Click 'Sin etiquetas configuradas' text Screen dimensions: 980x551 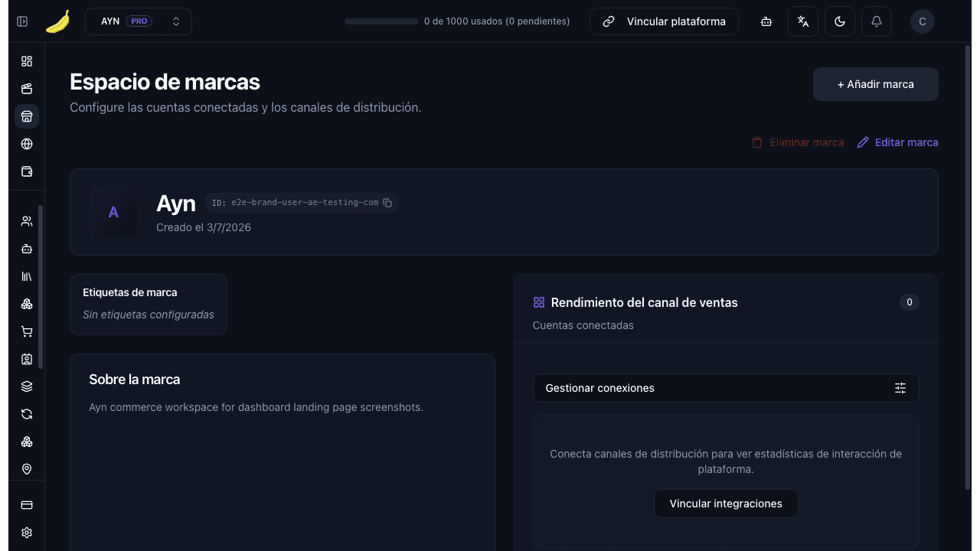[x=149, y=315]
